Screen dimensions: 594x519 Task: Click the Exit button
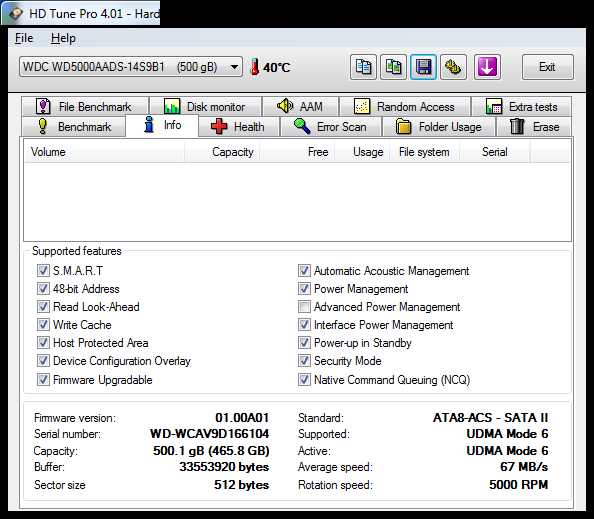547,67
